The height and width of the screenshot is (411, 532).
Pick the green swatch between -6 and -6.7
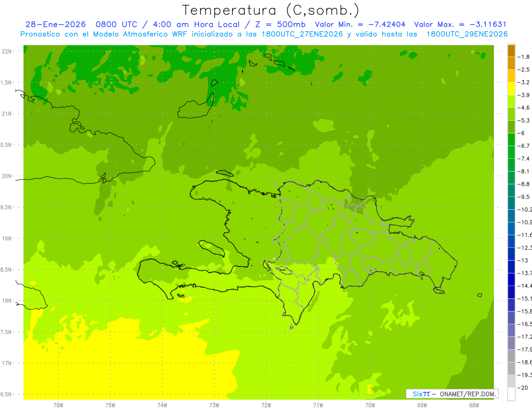511,140
